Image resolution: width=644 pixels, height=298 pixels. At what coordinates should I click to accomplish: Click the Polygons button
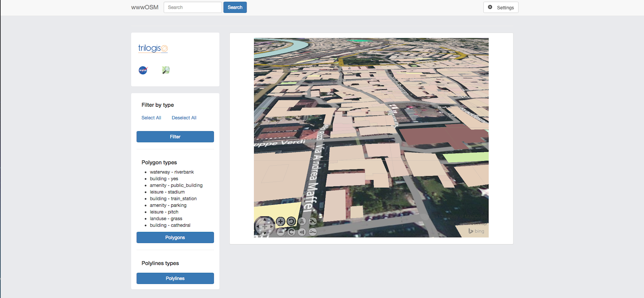[x=175, y=237]
